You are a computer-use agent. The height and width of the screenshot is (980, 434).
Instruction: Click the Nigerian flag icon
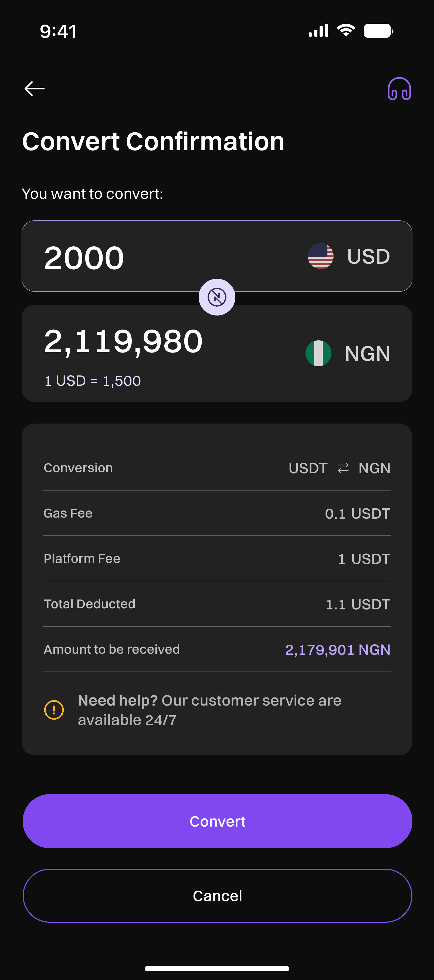tap(318, 353)
